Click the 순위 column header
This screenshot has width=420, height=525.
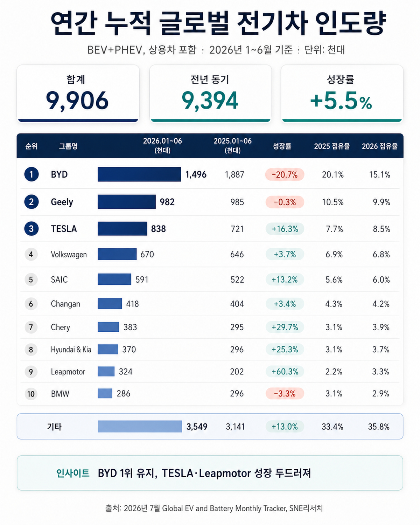tap(31, 146)
